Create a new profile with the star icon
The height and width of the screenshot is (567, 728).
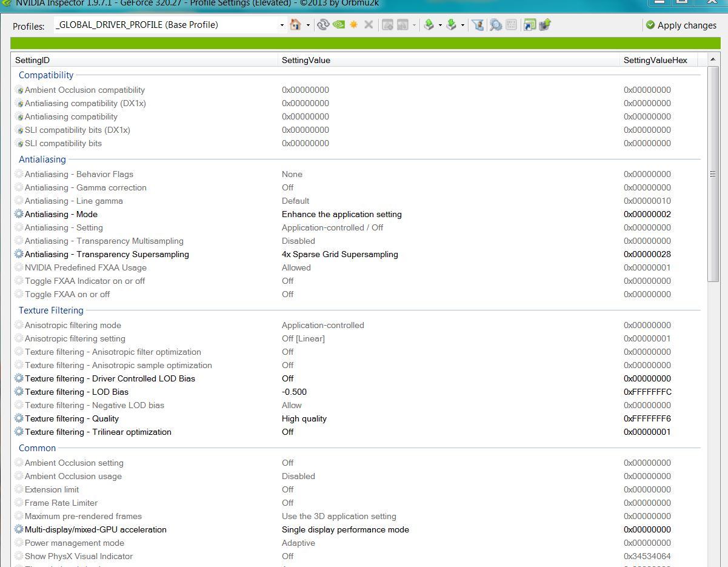coord(354,25)
